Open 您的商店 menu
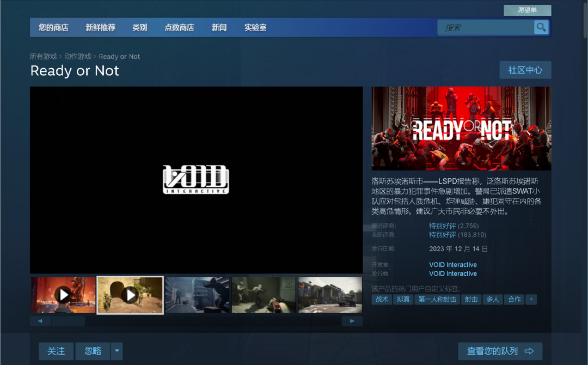Viewport: 588px width, 365px height. point(53,27)
